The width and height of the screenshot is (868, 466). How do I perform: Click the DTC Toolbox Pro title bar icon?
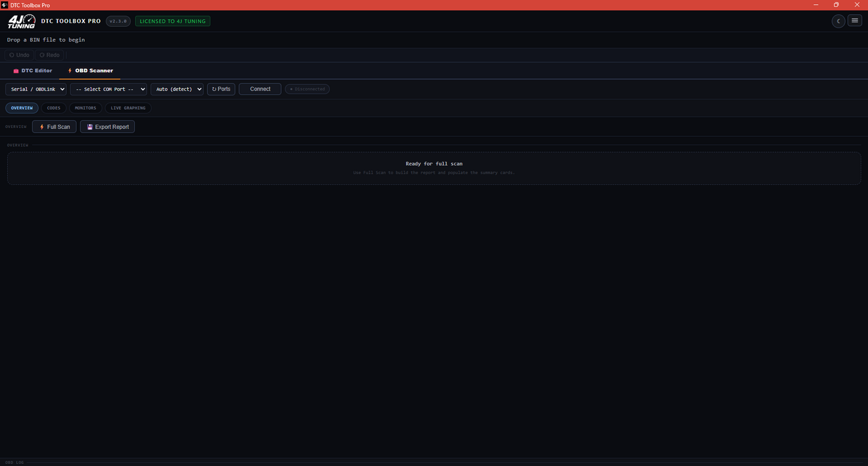(x=5, y=5)
